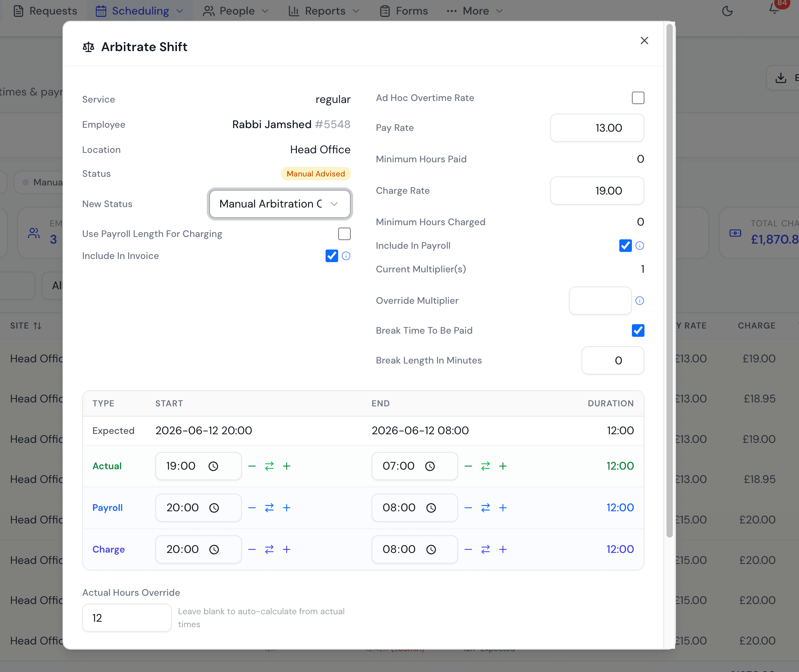Open the New Status dropdown
This screenshot has width=799, height=672.
click(280, 204)
